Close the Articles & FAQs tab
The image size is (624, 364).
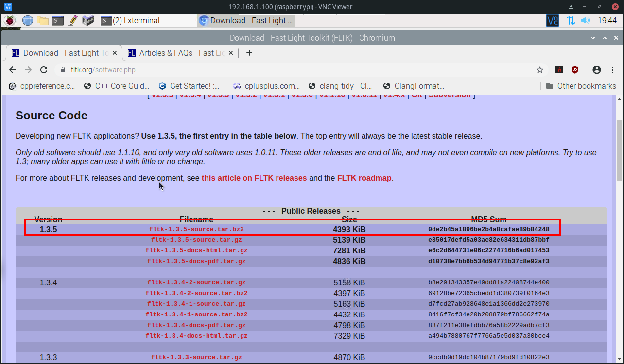(231, 53)
